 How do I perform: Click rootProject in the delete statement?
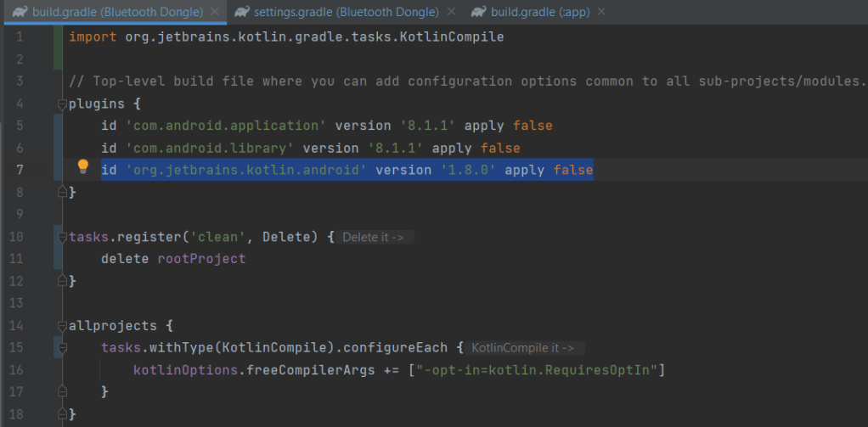(201, 259)
